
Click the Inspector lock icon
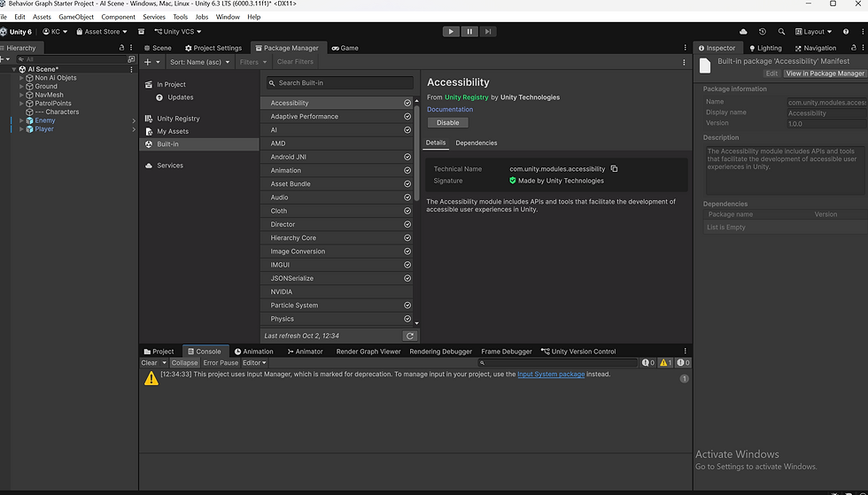click(854, 48)
